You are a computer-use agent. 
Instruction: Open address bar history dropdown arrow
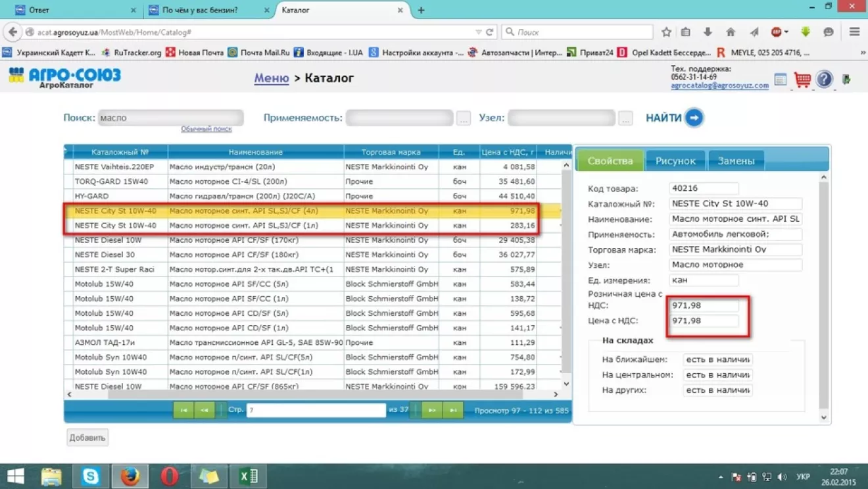(x=478, y=32)
